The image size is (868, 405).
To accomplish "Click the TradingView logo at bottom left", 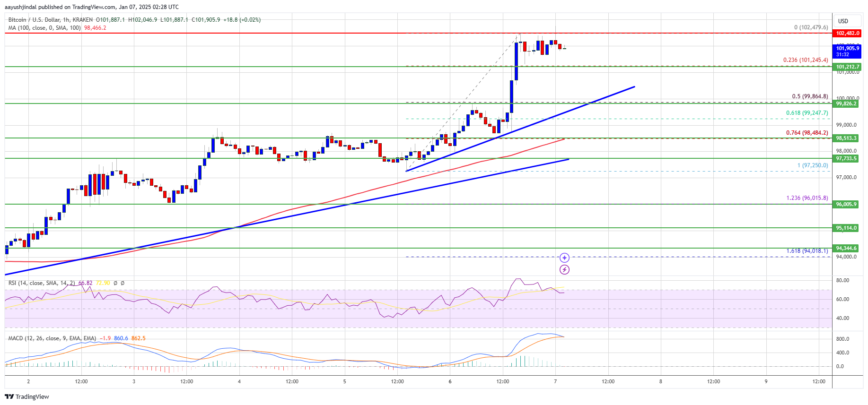I will pos(27,396).
